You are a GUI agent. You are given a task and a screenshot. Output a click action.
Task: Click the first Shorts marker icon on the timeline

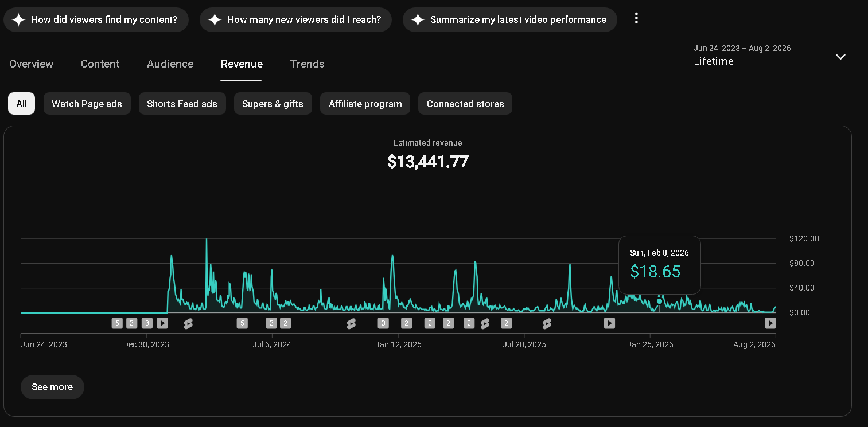pos(188,324)
